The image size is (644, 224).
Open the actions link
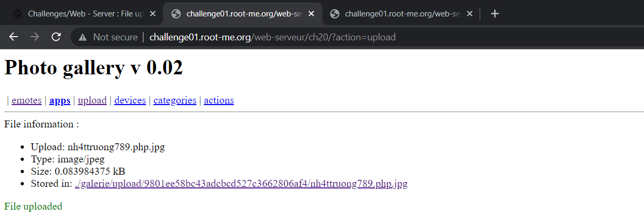click(x=219, y=100)
